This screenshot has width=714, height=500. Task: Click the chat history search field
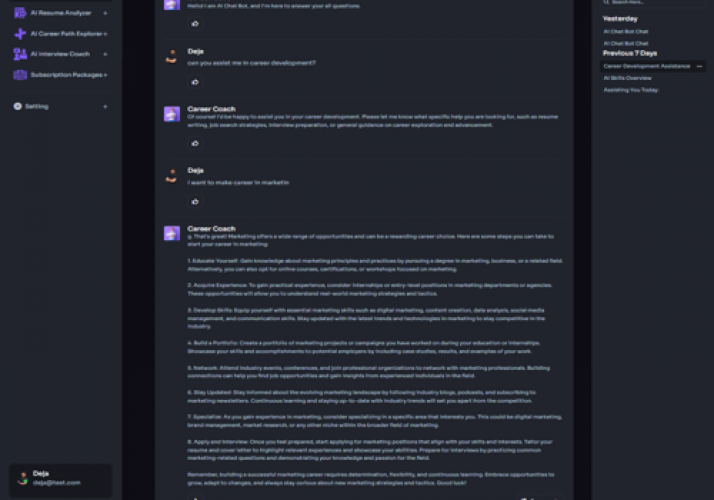tap(652, 2)
